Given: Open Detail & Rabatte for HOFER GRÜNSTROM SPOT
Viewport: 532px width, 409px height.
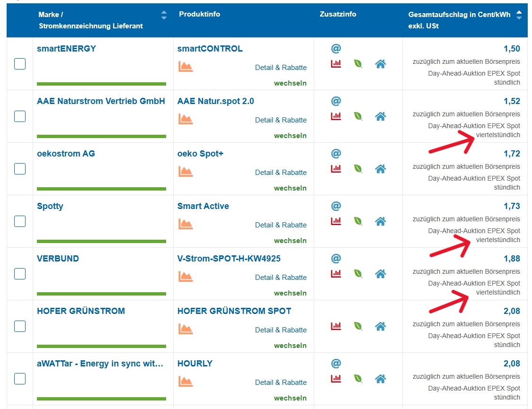Looking at the screenshot, I should point(281,330).
